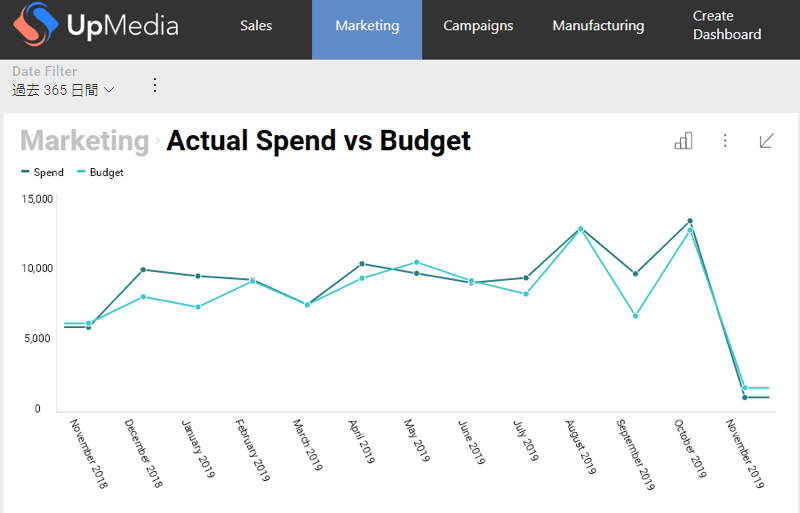The image size is (800, 513).
Task: Click the UpMedia logo icon
Action: 33,28
